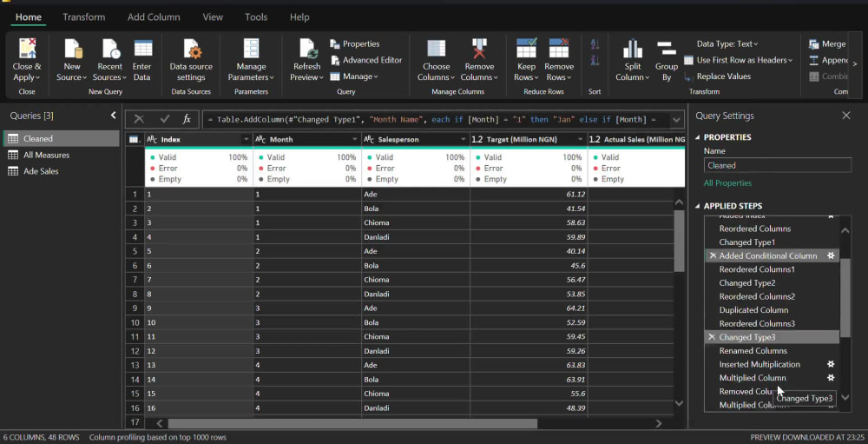Viewport: 868px width, 444px height.
Task: Open the Data Type: Text dropdown
Action: [727, 43]
